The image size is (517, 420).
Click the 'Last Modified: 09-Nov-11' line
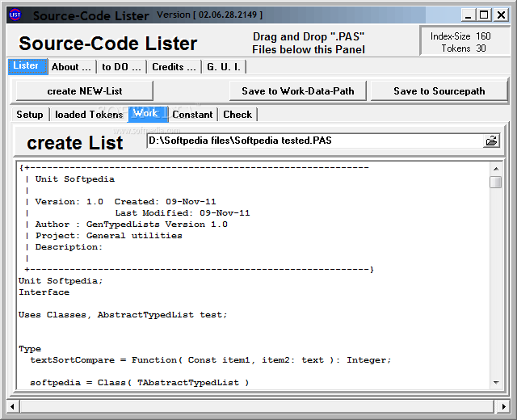[x=183, y=213]
